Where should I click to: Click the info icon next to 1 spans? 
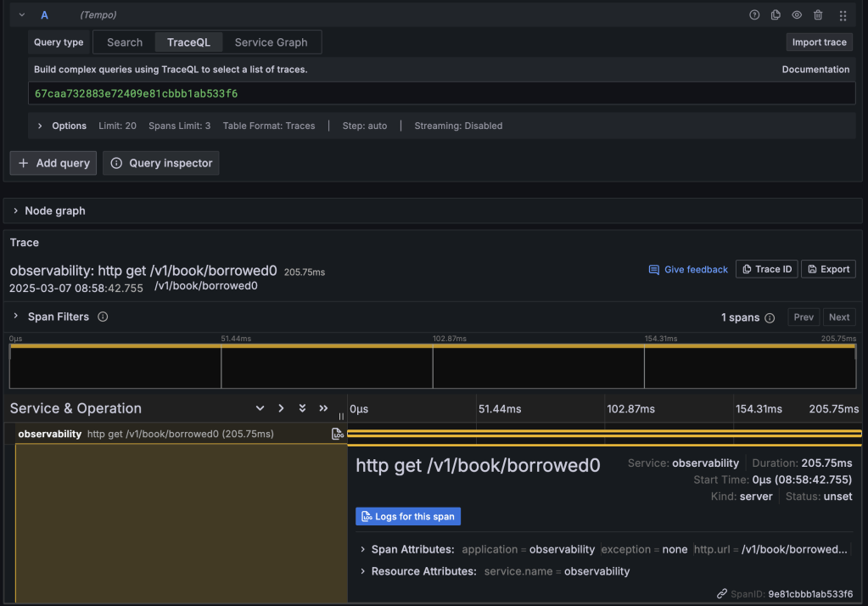click(770, 317)
